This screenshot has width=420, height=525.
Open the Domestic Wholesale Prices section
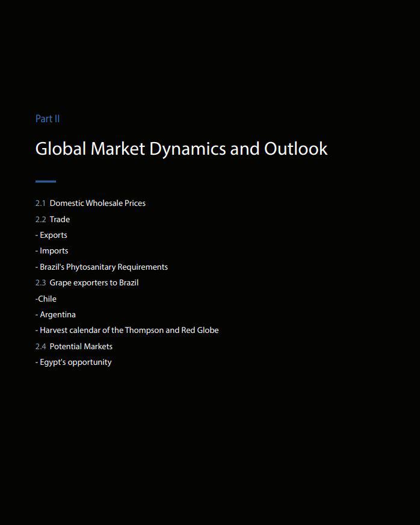pos(97,203)
